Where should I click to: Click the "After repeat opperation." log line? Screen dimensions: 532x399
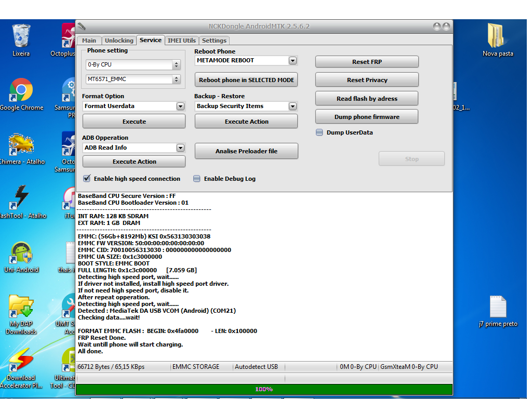(x=114, y=297)
